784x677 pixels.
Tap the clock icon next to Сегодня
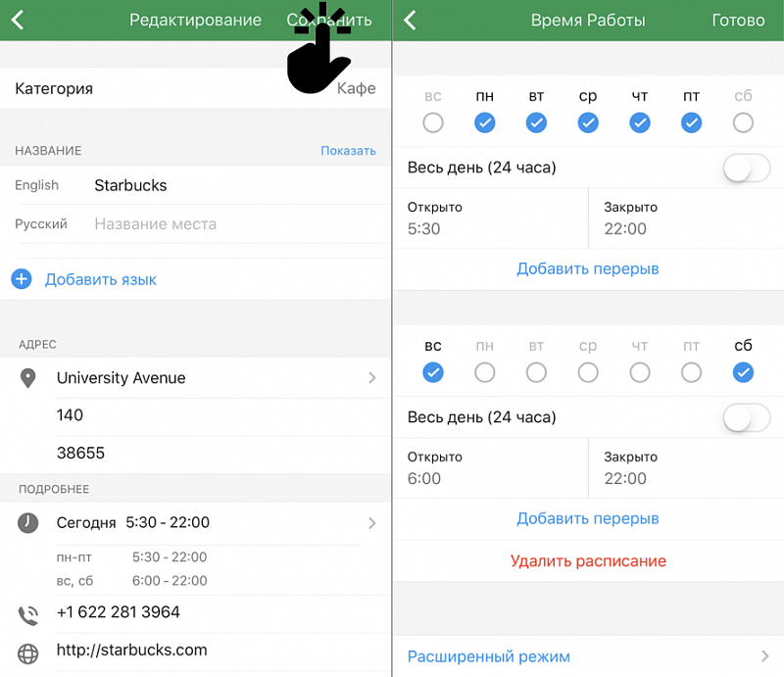[x=28, y=523]
